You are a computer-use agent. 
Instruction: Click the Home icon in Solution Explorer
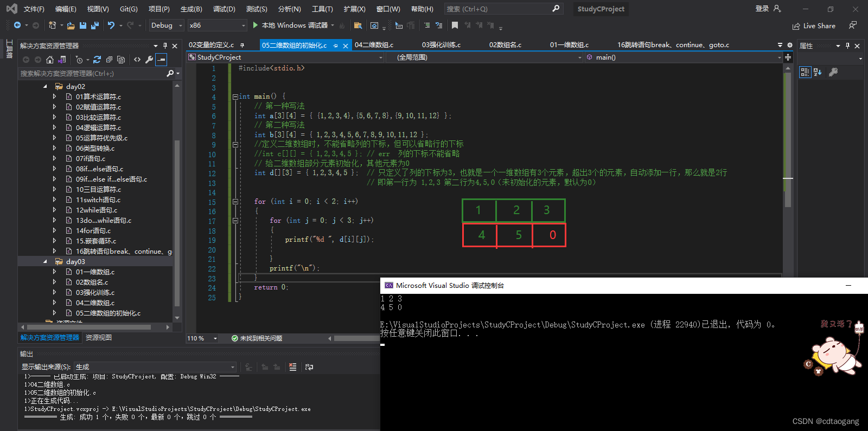point(50,60)
